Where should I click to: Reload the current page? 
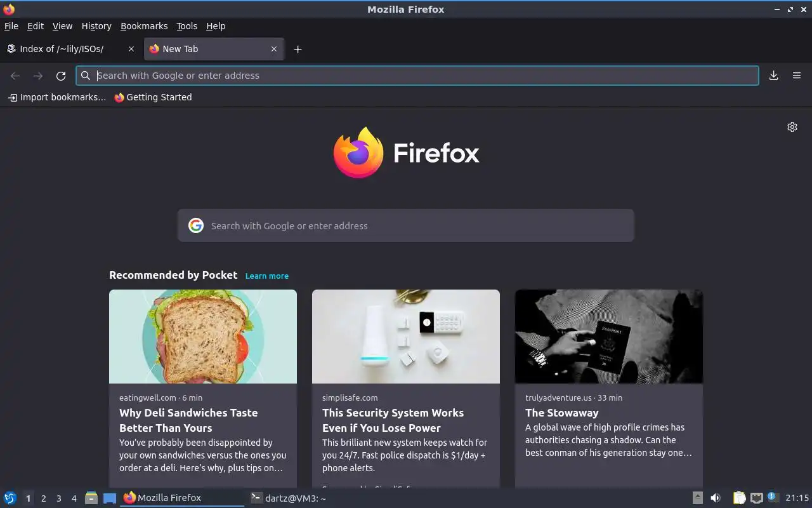click(61, 76)
